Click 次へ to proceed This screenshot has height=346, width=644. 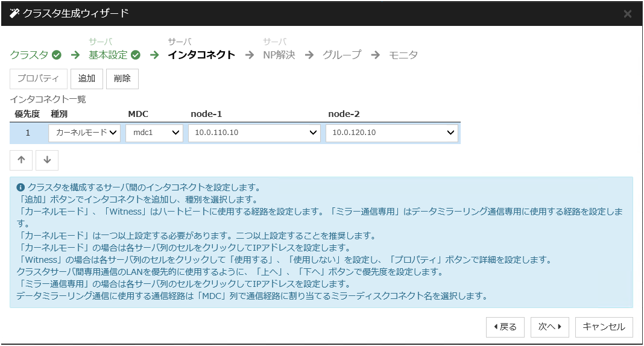pos(549,327)
